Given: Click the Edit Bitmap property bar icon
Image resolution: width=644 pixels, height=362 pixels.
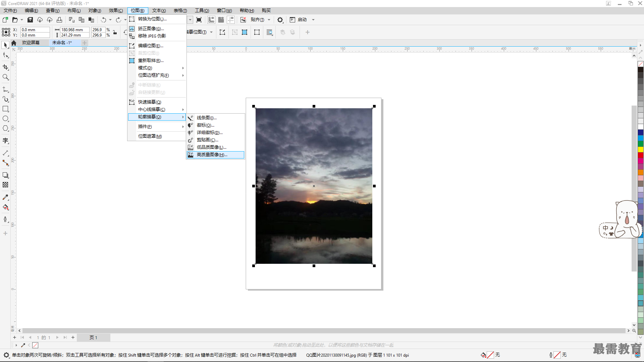Looking at the screenshot, I should [x=222, y=32].
